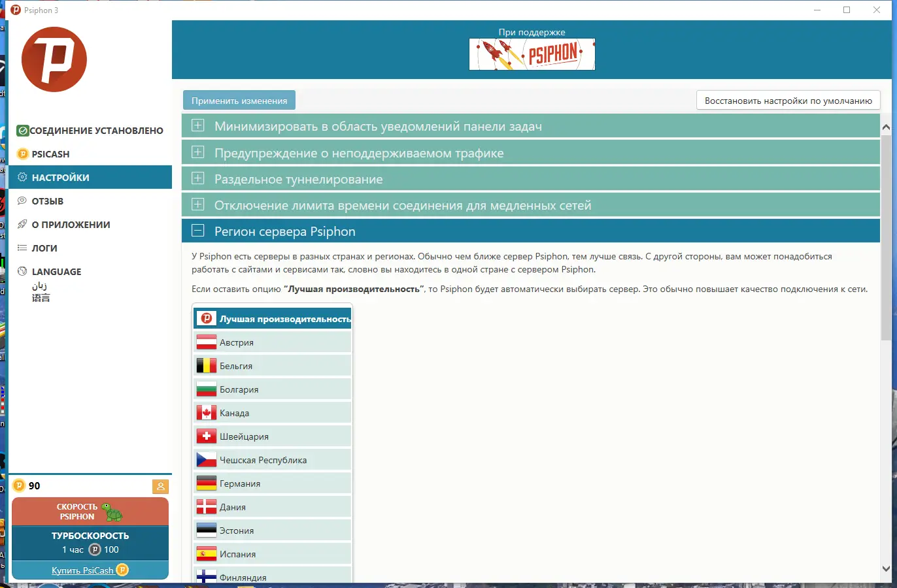Viewport: 897px width, 588px height.
Task: Click the Belgium flag icon
Action: coord(207,366)
